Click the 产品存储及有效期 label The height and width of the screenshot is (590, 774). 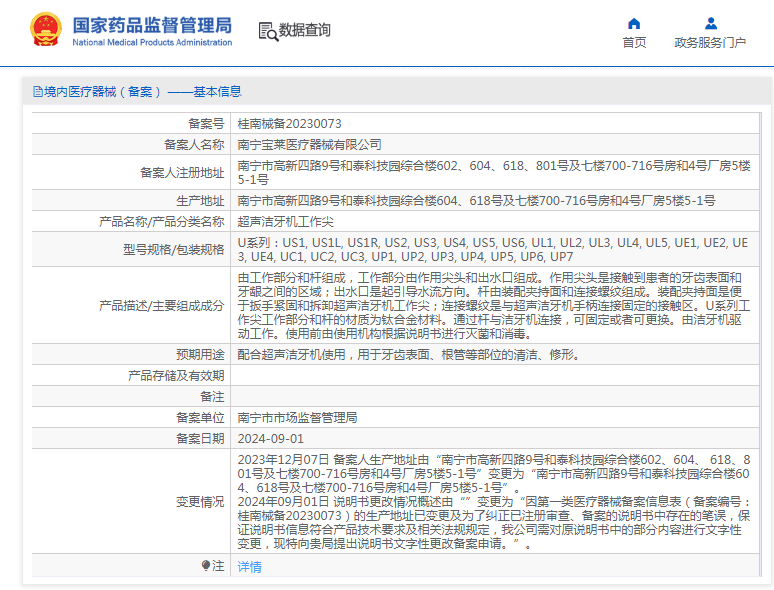tap(176, 376)
